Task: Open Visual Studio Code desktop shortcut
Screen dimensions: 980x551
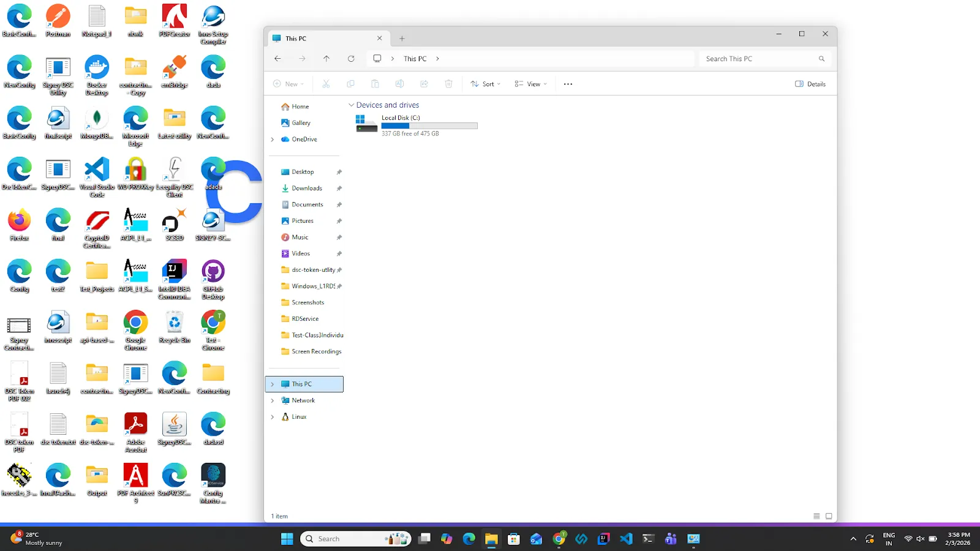Action: tap(97, 178)
